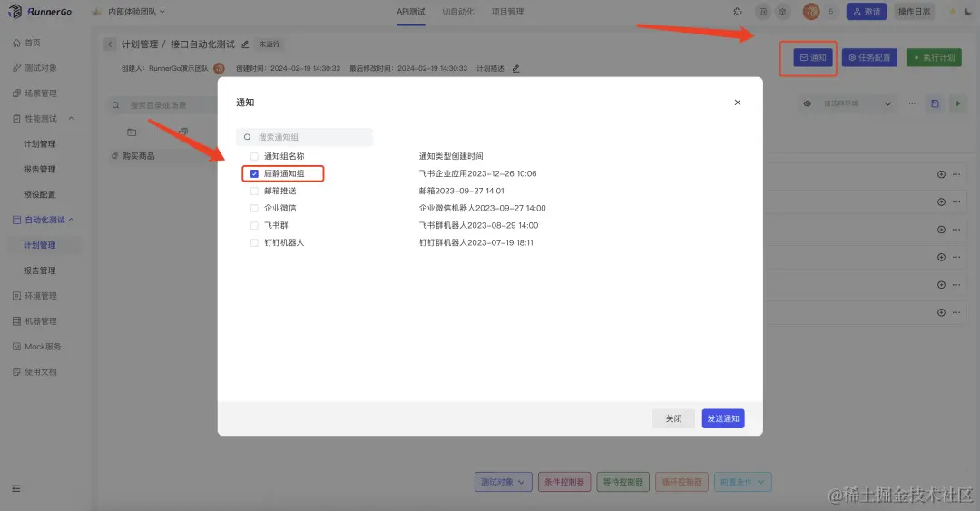Viewport: 980px width, 511px height.
Task: Switch to the 项目管理 tab
Action: click(x=507, y=12)
